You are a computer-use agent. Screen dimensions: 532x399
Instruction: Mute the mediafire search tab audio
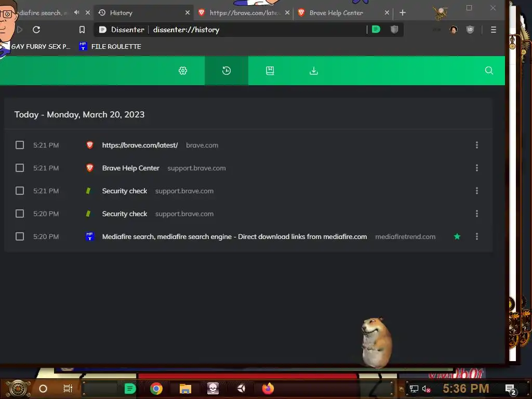(77, 12)
